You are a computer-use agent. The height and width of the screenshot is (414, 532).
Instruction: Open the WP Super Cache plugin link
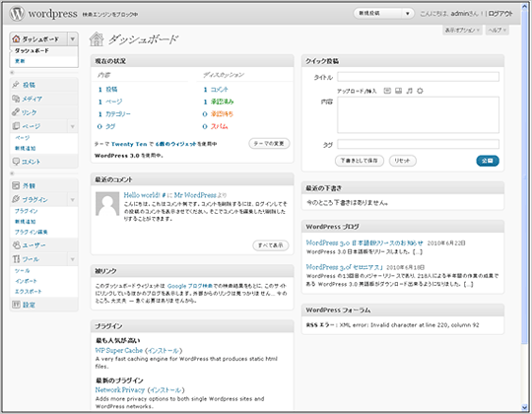[x=119, y=350]
